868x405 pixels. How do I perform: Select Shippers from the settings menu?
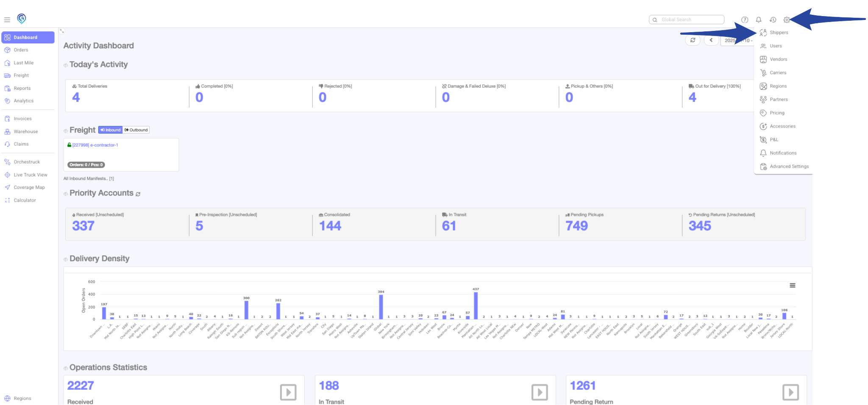(779, 33)
